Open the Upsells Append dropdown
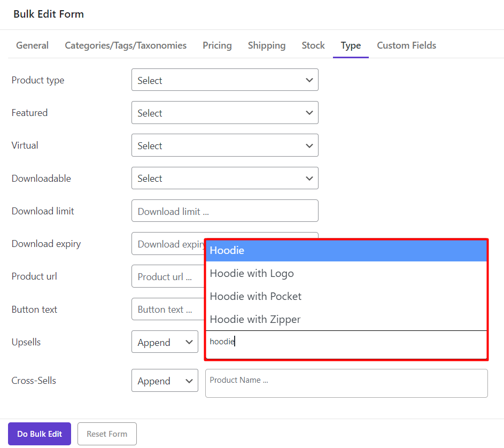The height and width of the screenshot is (448, 504). (x=165, y=342)
